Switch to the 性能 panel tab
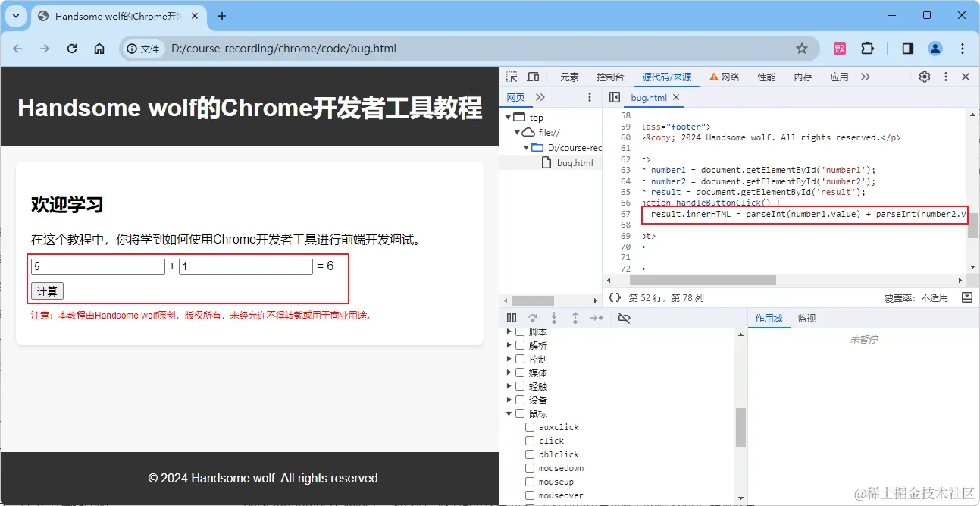 [766, 77]
